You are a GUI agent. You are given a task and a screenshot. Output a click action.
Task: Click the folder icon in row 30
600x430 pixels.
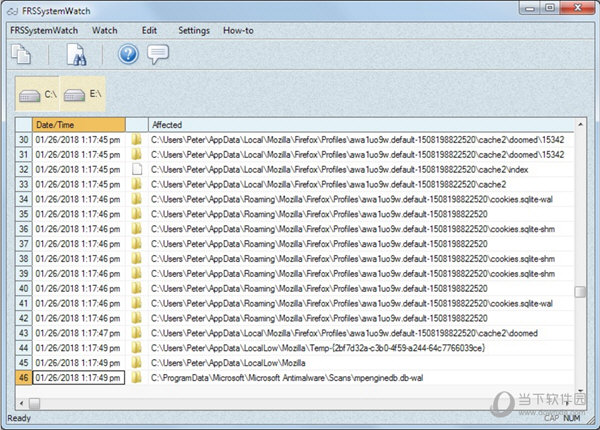pyautogui.click(x=137, y=139)
